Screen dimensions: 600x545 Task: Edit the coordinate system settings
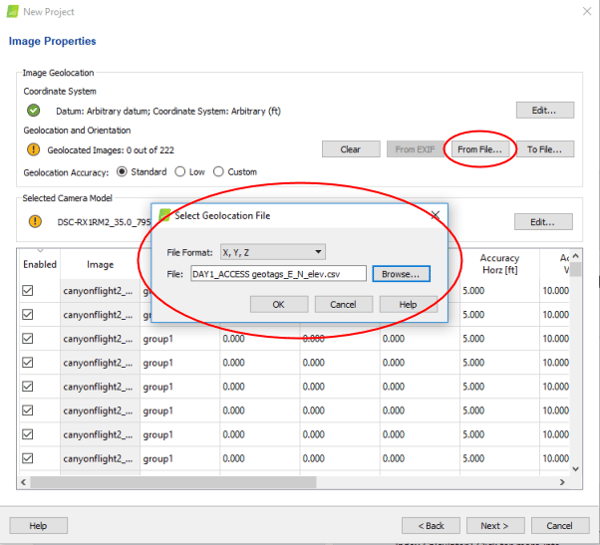click(x=544, y=110)
